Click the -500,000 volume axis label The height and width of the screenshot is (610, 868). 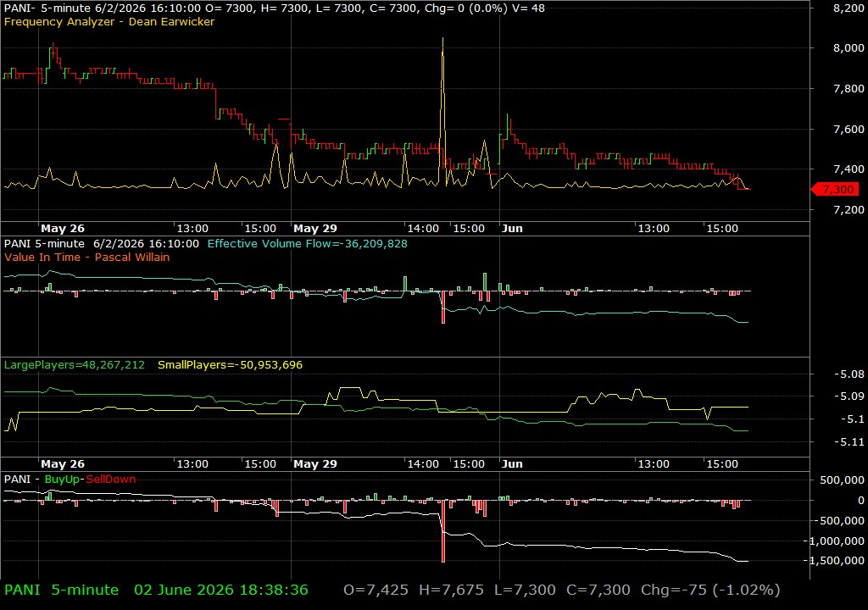point(839,520)
